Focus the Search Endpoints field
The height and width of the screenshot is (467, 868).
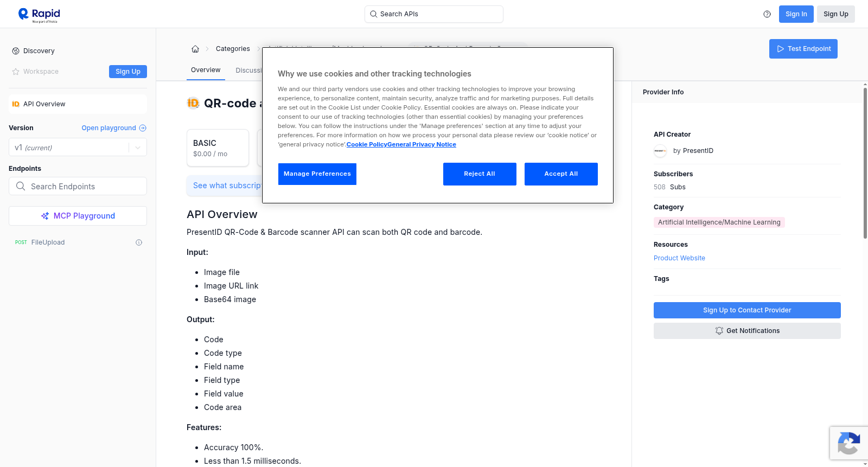pos(78,186)
